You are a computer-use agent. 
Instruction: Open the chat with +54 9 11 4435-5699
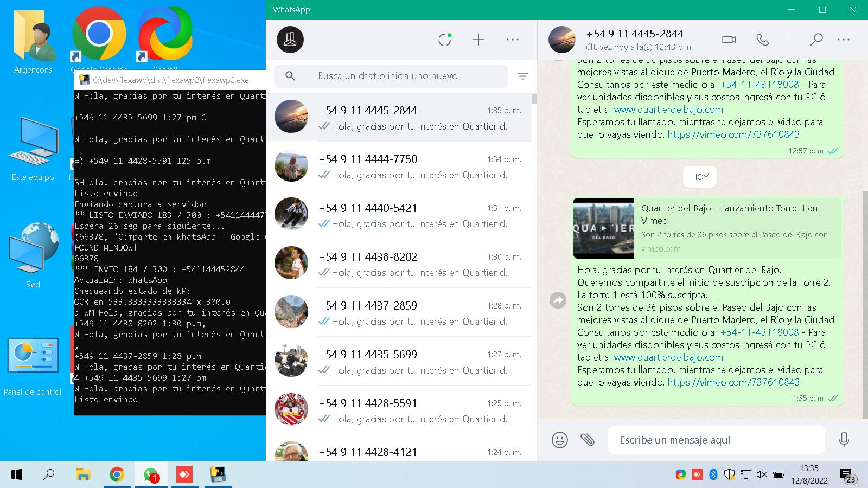(x=399, y=361)
